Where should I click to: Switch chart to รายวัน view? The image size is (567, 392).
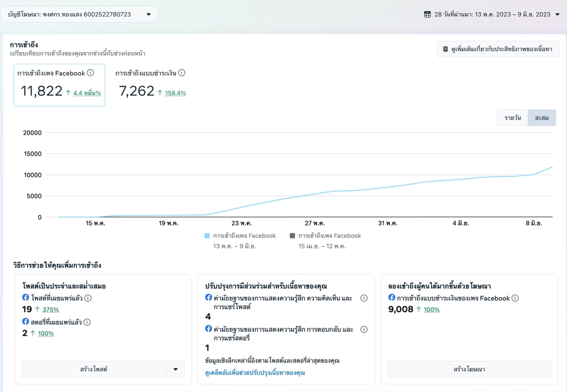pos(513,118)
